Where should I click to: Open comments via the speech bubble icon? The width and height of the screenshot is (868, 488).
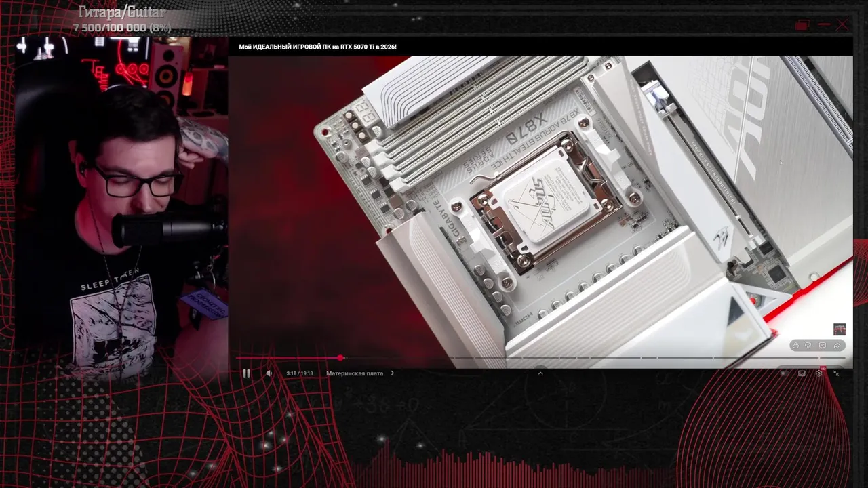823,346
